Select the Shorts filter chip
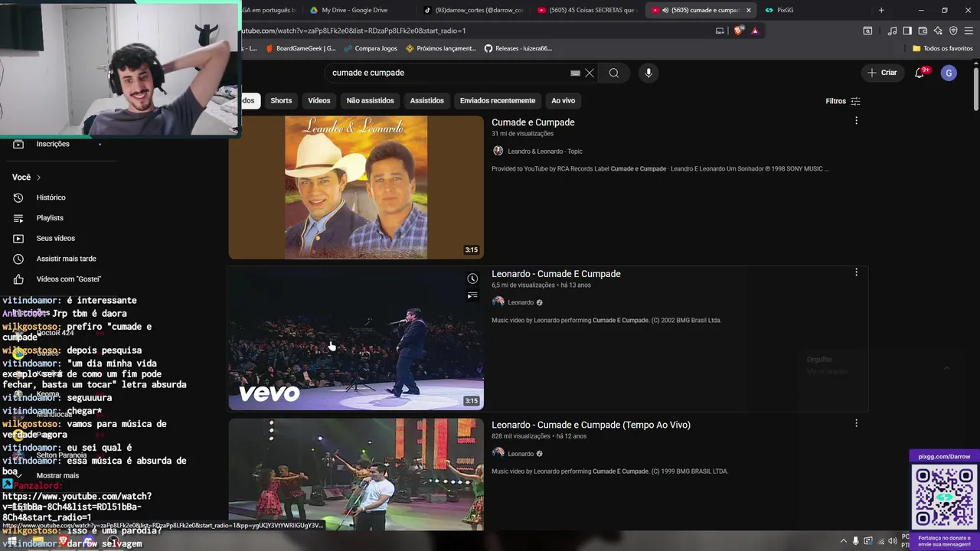 (281, 100)
